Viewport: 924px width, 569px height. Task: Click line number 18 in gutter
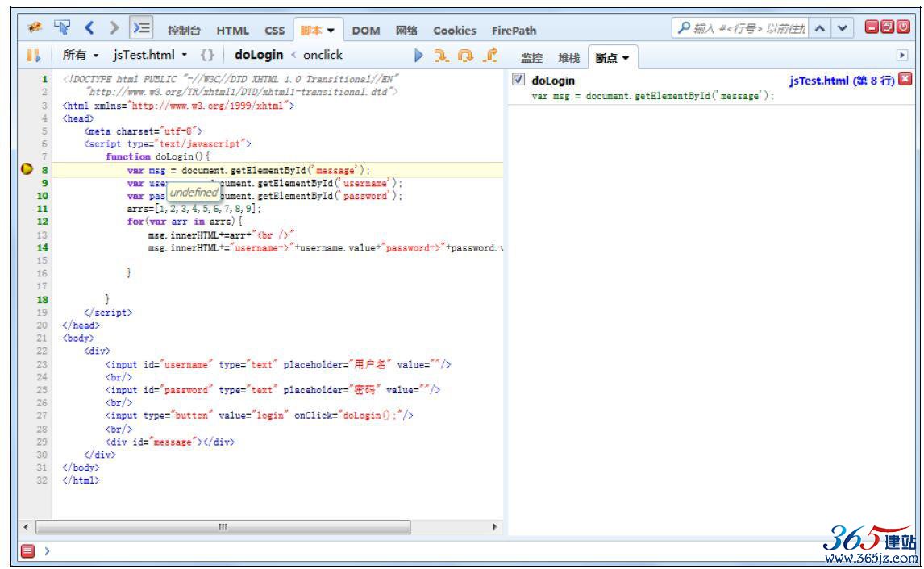[x=43, y=299]
